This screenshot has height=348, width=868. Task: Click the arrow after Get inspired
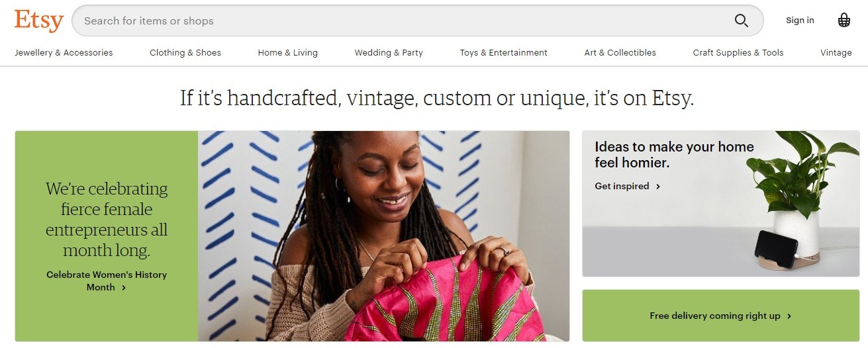click(658, 187)
